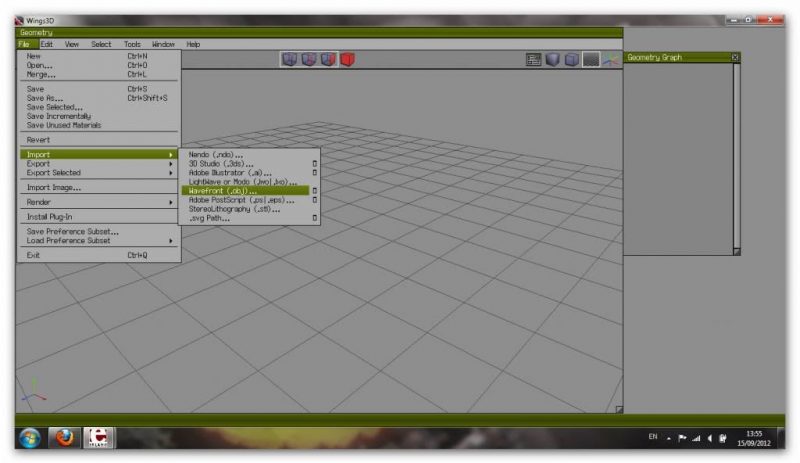Image resolution: width=800 pixels, height=463 pixels.
Task: Select face selection mode cube icon
Action: tap(328, 60)
